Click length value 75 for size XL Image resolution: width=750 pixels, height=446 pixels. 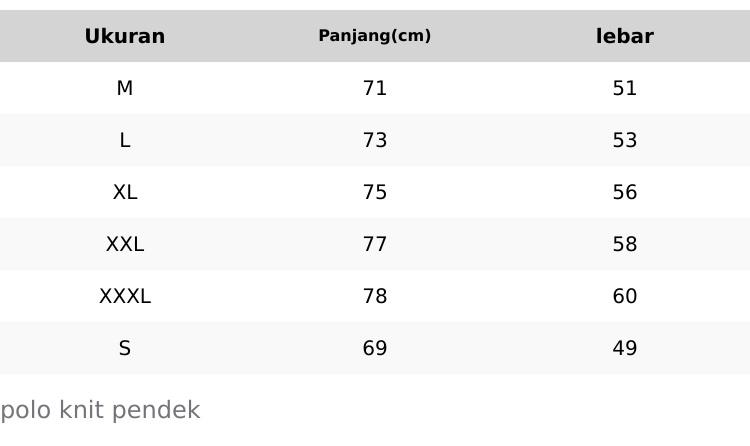click(375, 192)
